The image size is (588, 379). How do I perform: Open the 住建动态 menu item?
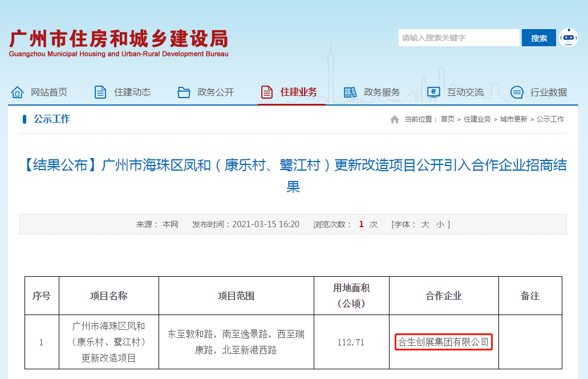[x=132, y=92]
